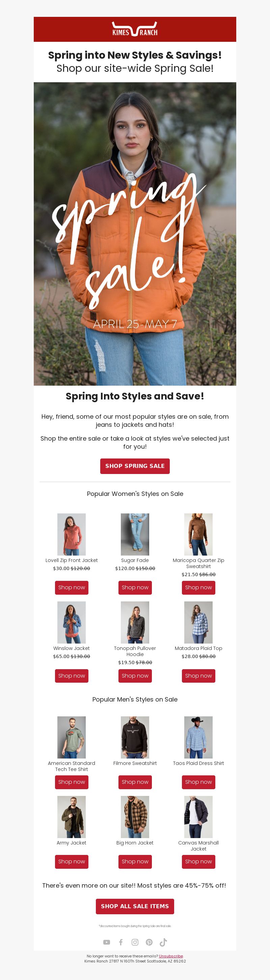
Task: Open the Winslow Jacket product thumbnail
Action: [72, 622]
